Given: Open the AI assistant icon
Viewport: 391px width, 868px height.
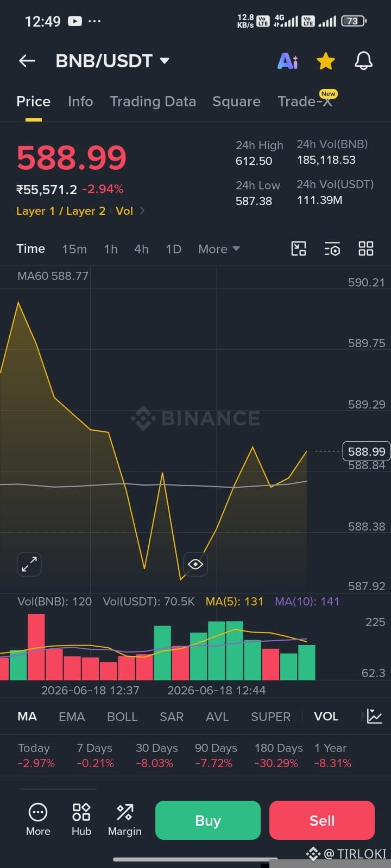Looking at the screenshot, I should point(288,61).
